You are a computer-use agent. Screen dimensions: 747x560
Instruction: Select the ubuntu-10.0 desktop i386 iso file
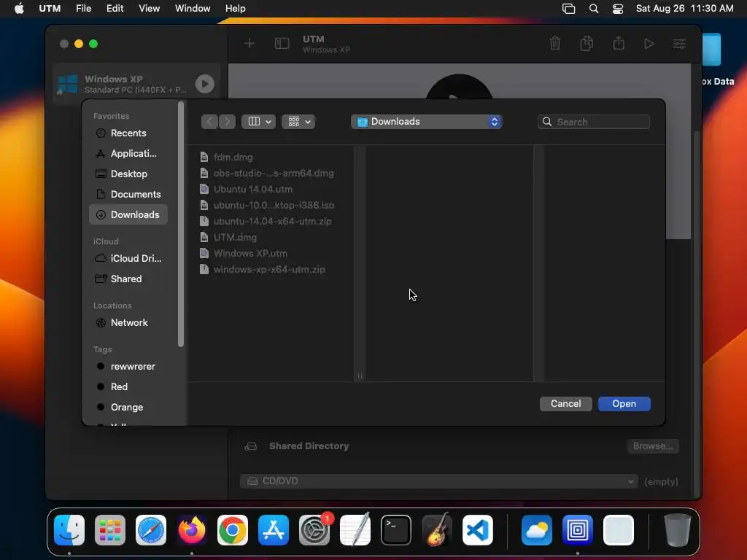pyautogui.click(x=274, y=205)
